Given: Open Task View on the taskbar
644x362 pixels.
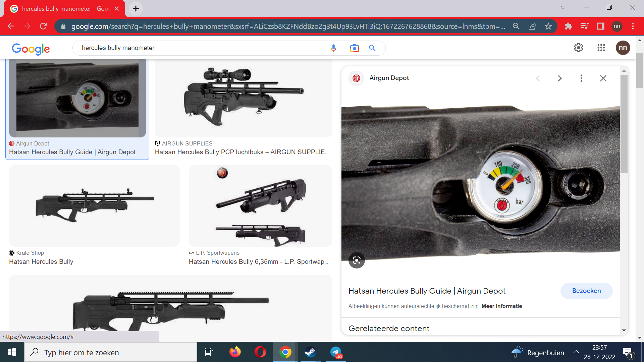Looking at the screenshot, I should (x=209, y=352).
